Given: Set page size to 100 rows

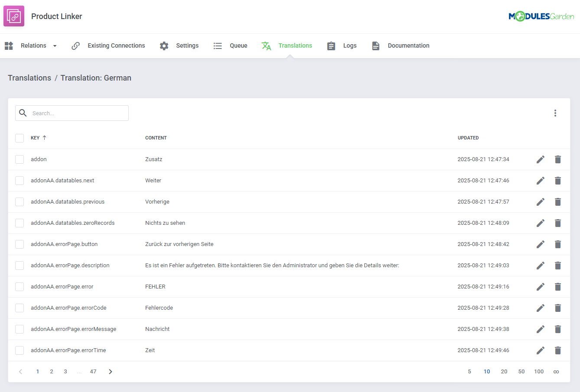Looking at the screenshot, I should click(539, 371).
